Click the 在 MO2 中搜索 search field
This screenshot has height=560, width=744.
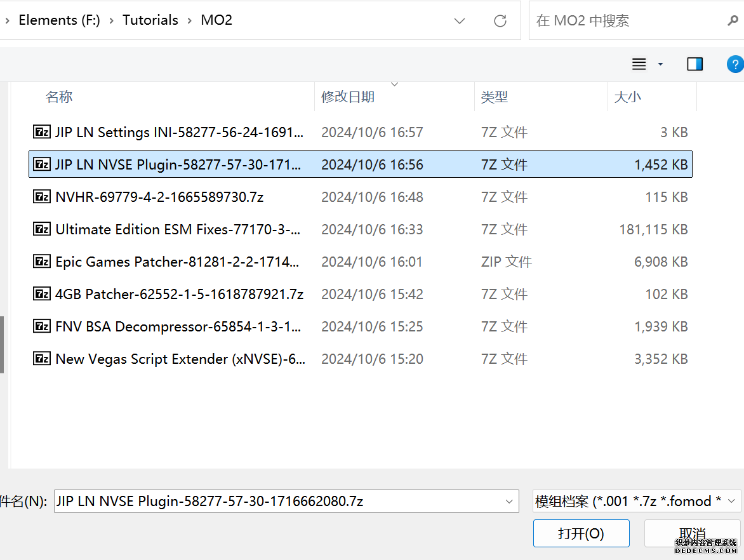point(625,21)
